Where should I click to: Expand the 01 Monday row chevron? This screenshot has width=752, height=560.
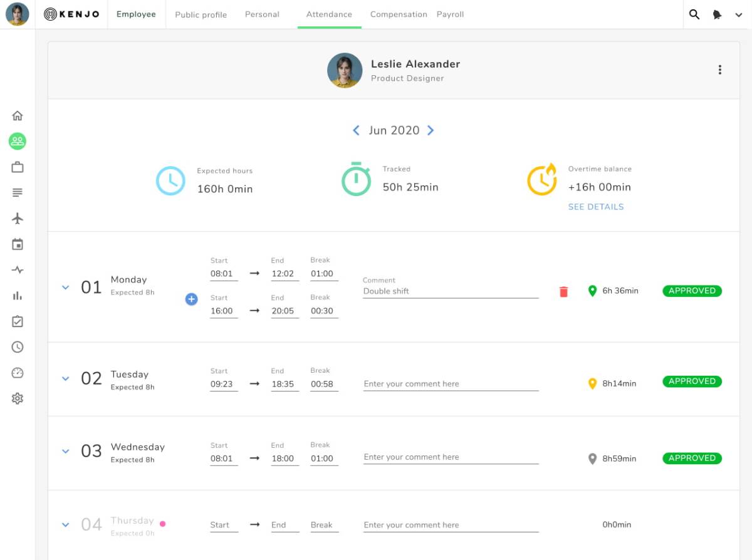pos(65,288)
